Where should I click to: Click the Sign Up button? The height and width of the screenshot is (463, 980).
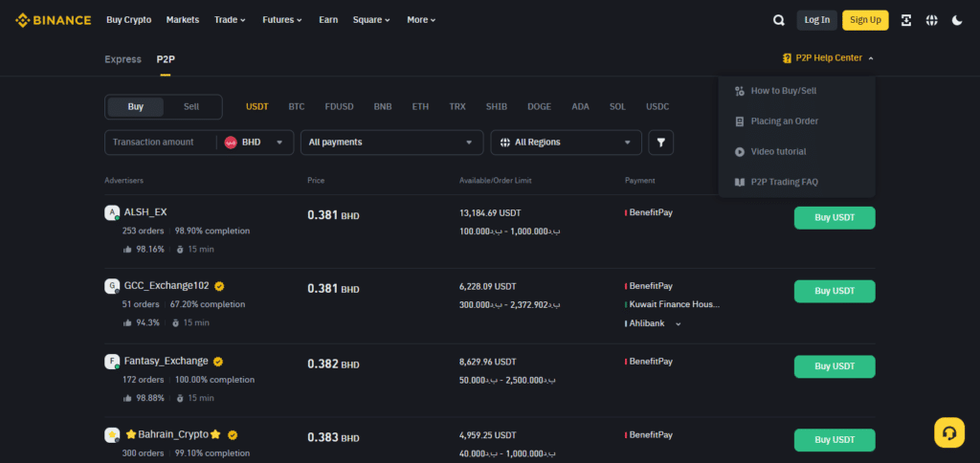tap(865, 20)
